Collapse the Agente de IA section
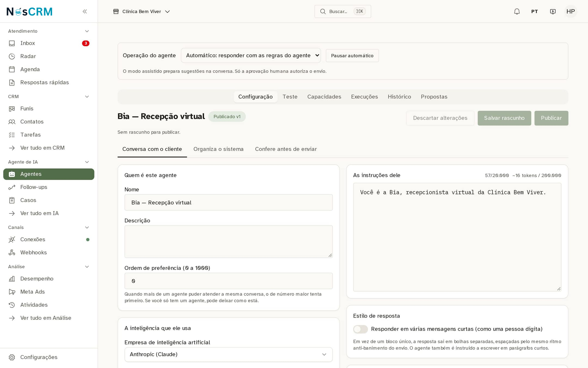 pyautogui.click(x=87, y=162)
